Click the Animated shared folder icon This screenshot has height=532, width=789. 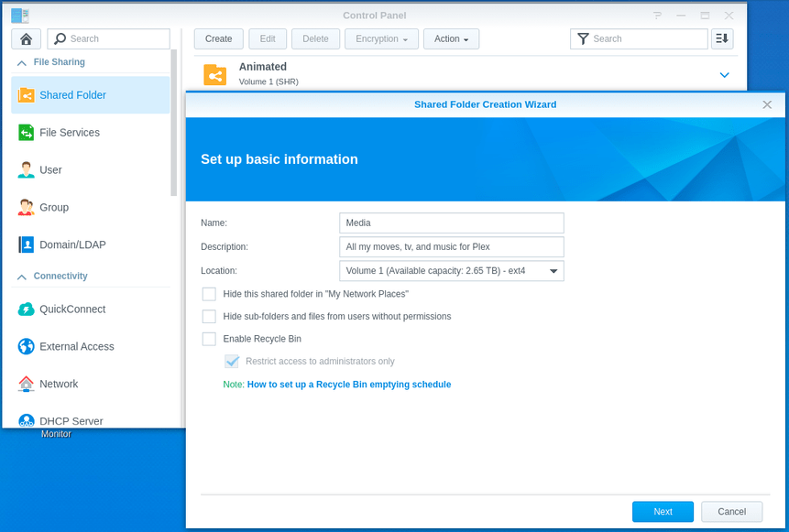pyautogui.click(x=214, y=75)
